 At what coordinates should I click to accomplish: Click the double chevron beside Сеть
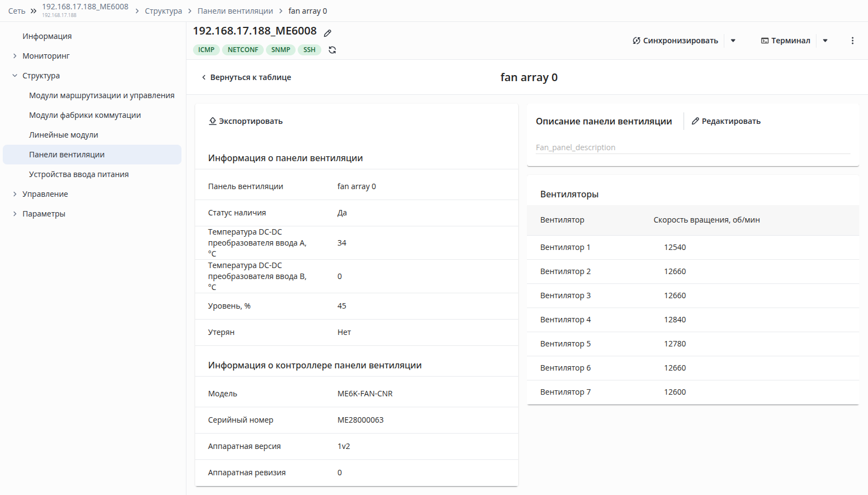[33, 11]
